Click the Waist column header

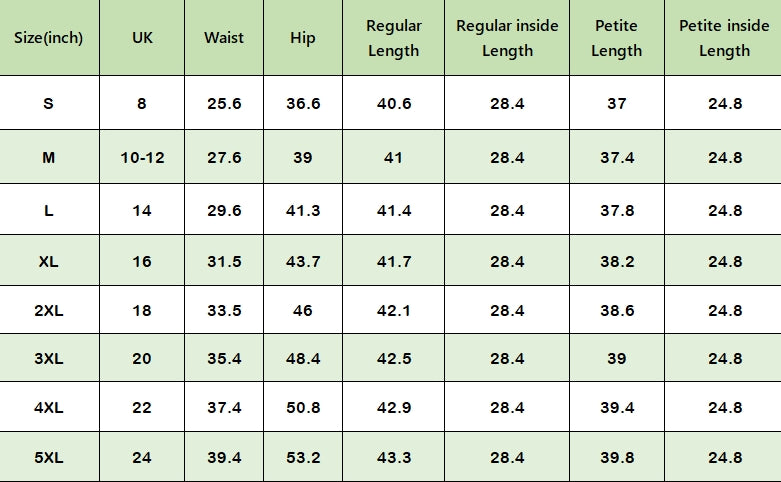[x=223, y=38]
